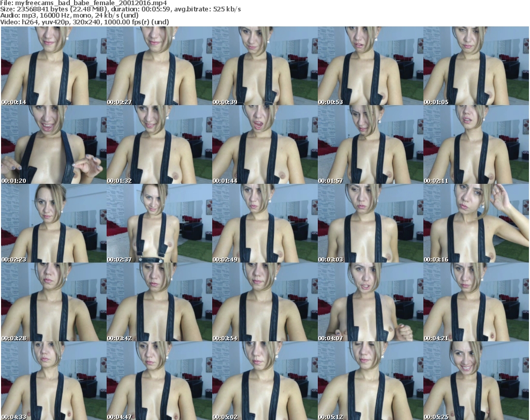This screenshot has height=420, width=530.
Task: Click the frame stamped 00:05:25
Action: point(476,381)
